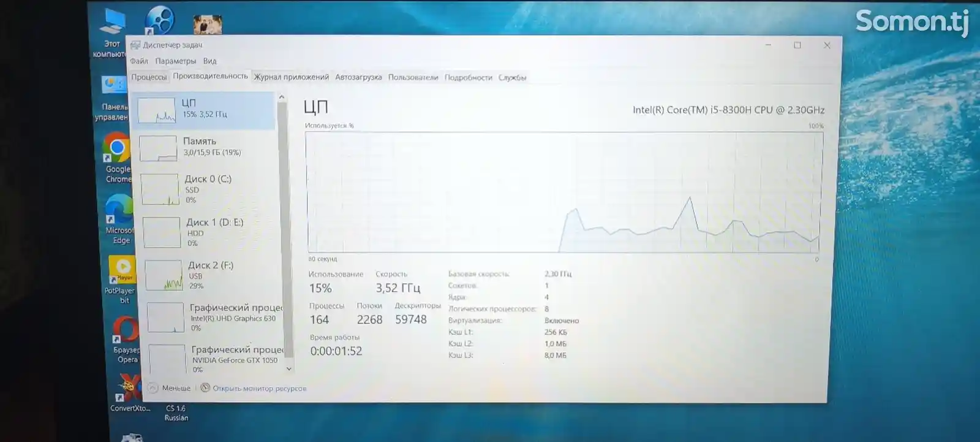The height and width of the screenshot is (442, 980).
Task: Maximize the Task Manager window
Action: click(797, 45)
